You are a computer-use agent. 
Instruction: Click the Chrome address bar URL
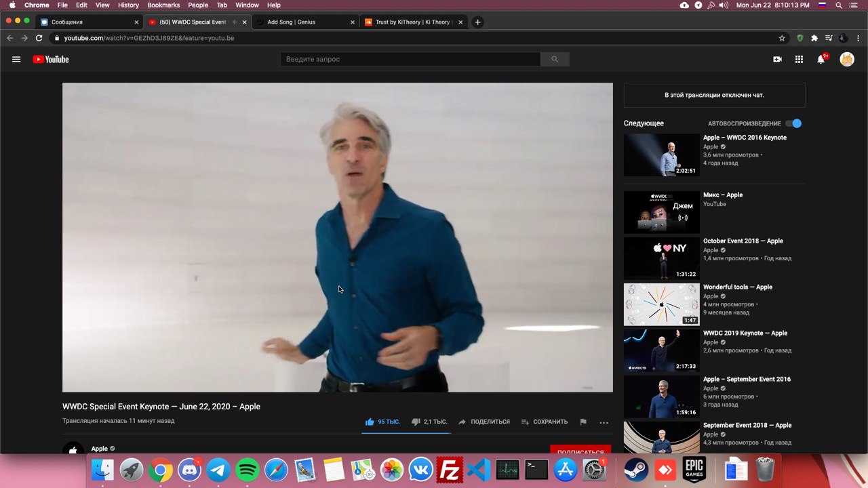point(149,38)
